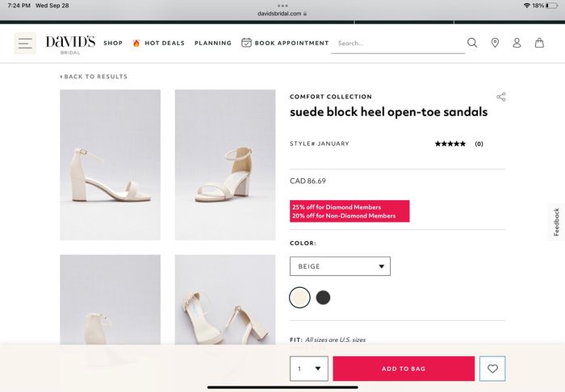This screenshot has height=392, width=565.
Task: Add sandals to favorites with heart icon
Action: coord(492,369)
